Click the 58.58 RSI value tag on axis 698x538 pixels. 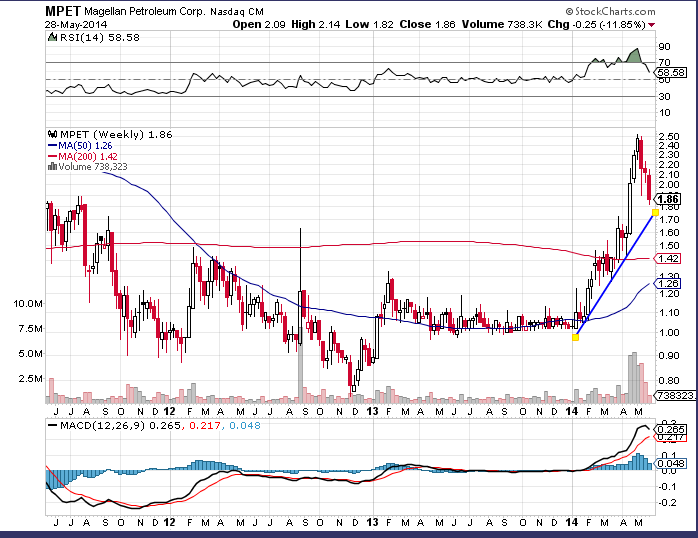click(x=672, y=73)
